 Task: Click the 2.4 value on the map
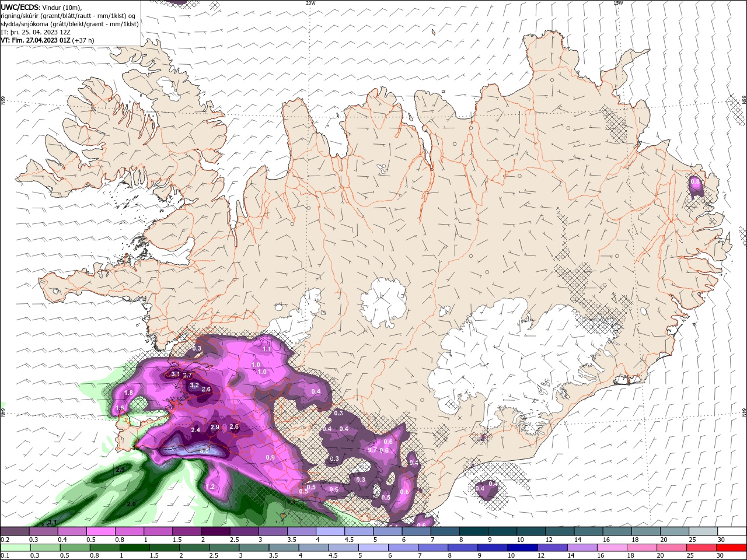pos(196,430)
